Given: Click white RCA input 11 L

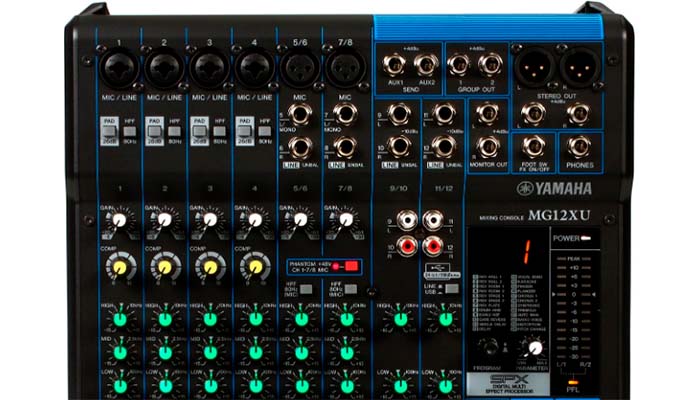Looking at the screenshot, I should pyautogui.click(x=433, y=220).
